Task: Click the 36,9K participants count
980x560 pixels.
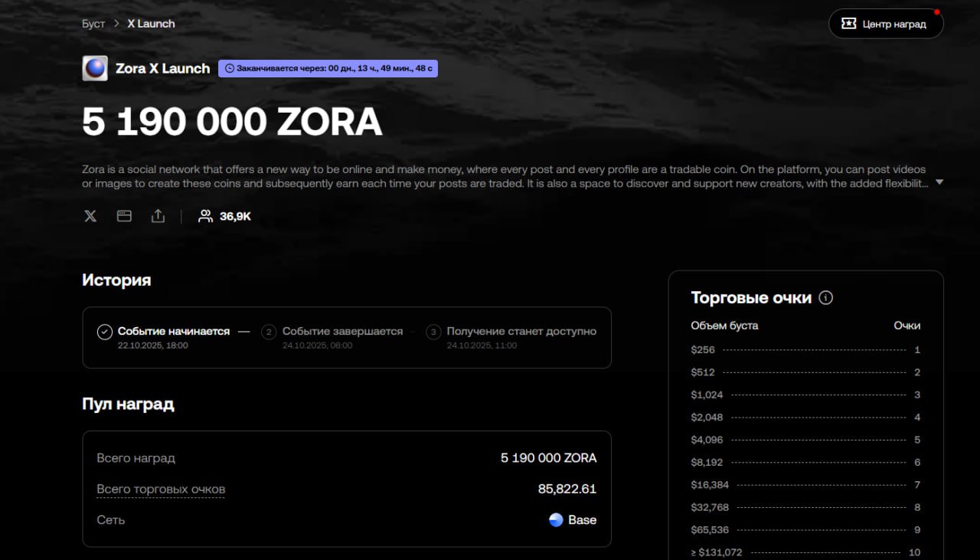Action: [235, 216]
